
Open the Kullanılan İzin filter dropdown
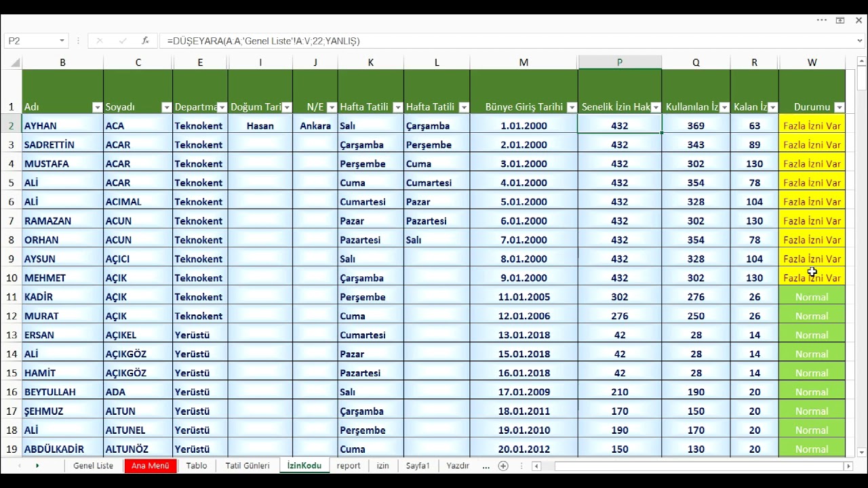point(724,107)
